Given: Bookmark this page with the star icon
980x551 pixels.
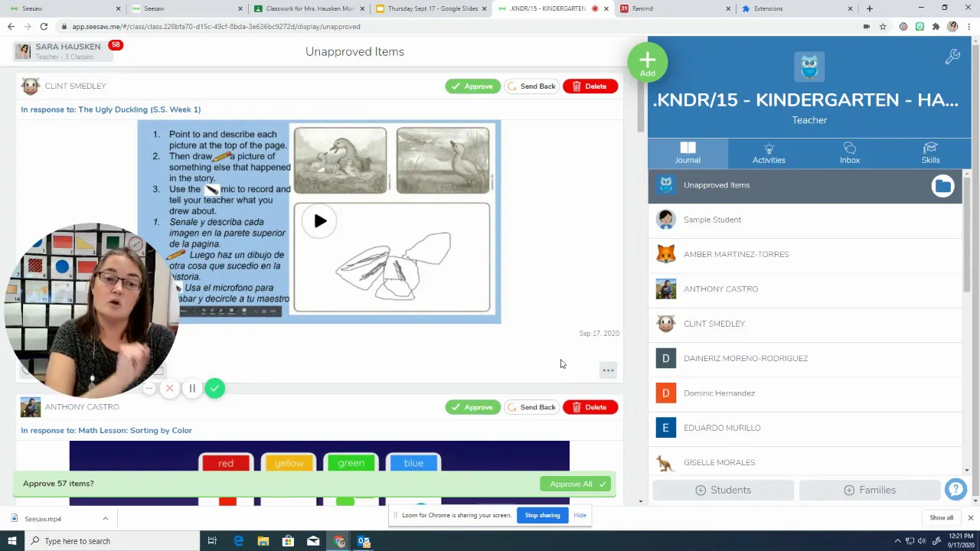Looking at the screenshot, I should tap(883, 26).
